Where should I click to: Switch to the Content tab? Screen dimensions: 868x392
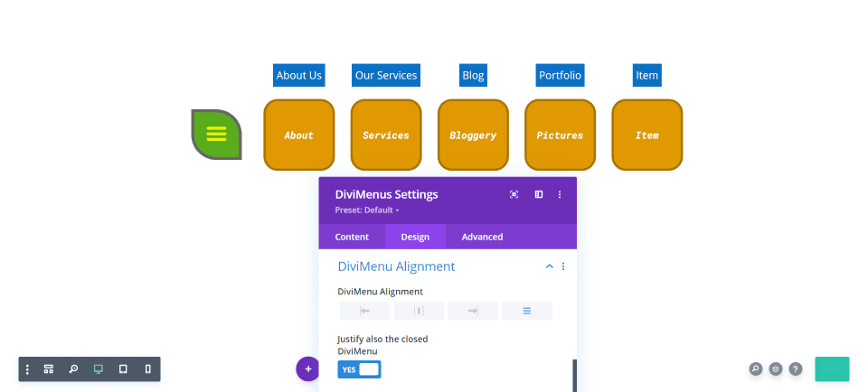(x=352, y=237)
